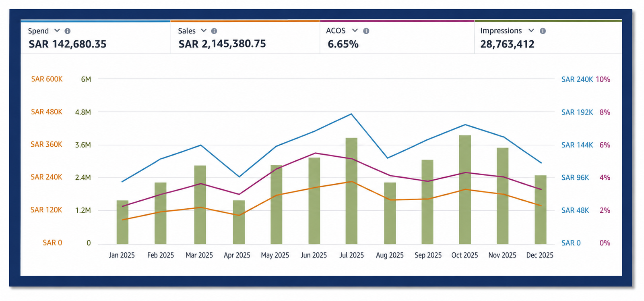The width and height of the screenshot is (644, 301).
Task: Click the info icon next to Impressions
Action: 543,31
